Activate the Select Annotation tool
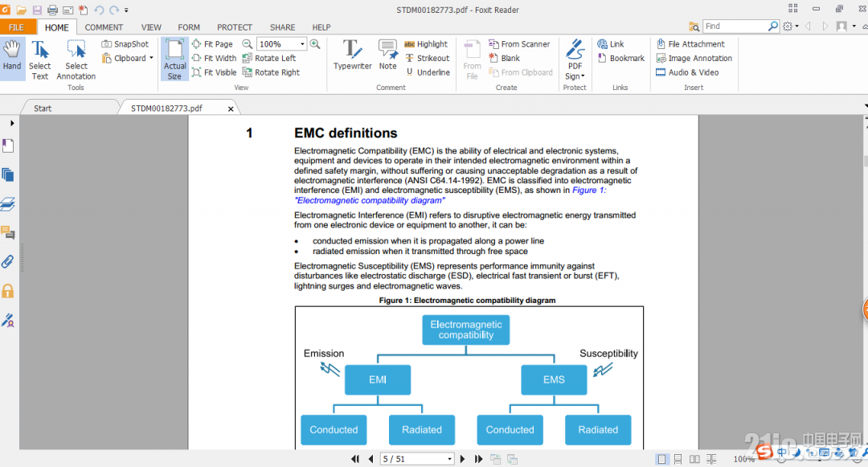 coord(76,59)
